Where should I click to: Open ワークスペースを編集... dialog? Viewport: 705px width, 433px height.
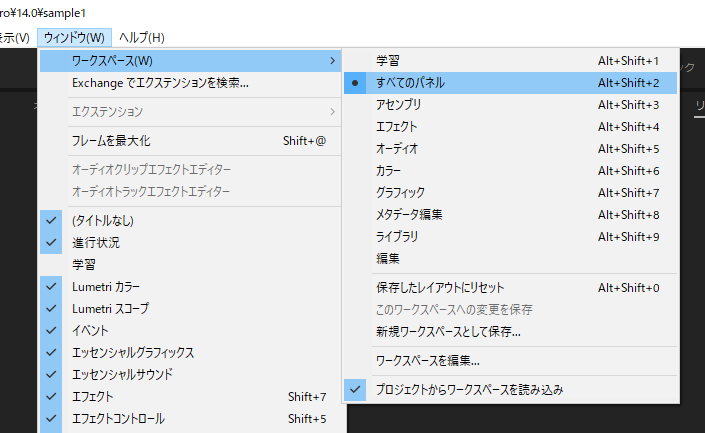510,361
